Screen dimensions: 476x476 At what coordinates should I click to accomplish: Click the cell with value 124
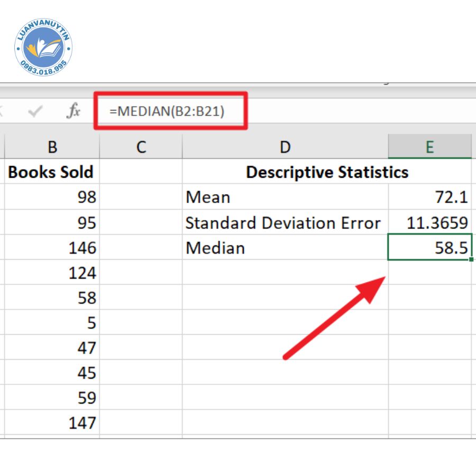(52, 273)
